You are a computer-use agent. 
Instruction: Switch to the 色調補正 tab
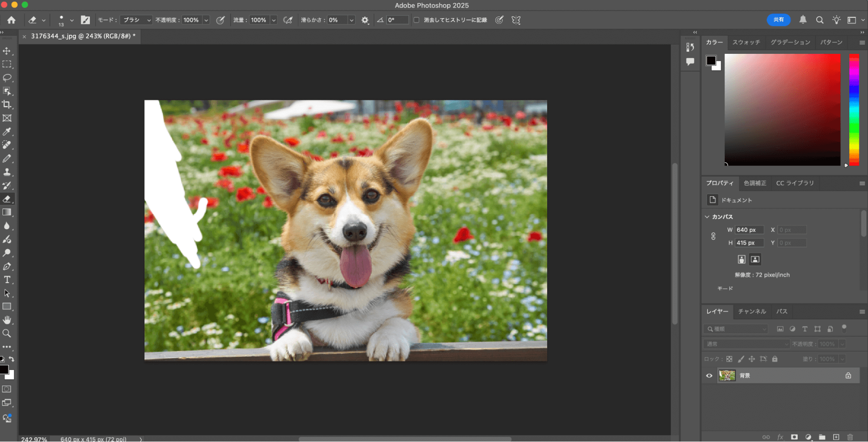coord(755,183)
